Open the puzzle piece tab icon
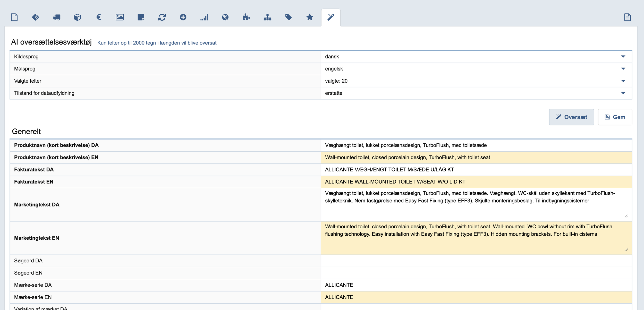 pyautogui.click(x=246, y=17)
